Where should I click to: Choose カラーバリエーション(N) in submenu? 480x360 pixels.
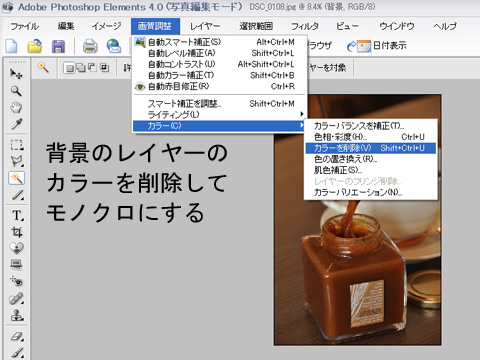coord(370,192)
